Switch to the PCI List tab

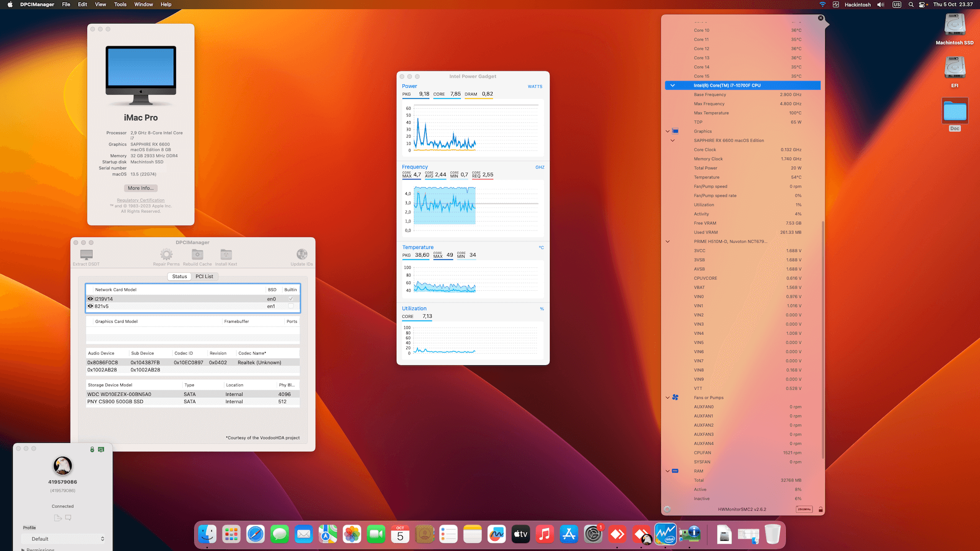204,277
